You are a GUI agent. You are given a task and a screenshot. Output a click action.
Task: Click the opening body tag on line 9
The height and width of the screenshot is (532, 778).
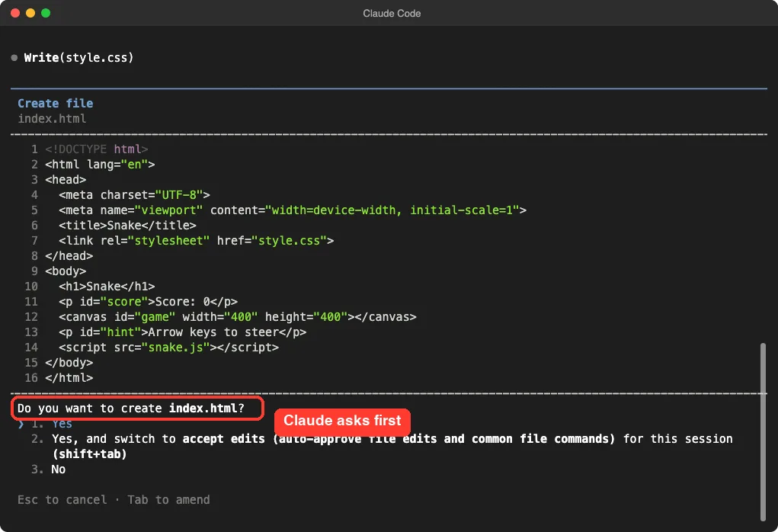tap(66, 271)
